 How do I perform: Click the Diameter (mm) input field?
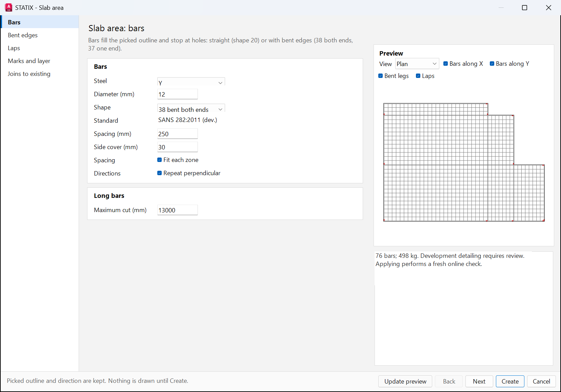177,94
